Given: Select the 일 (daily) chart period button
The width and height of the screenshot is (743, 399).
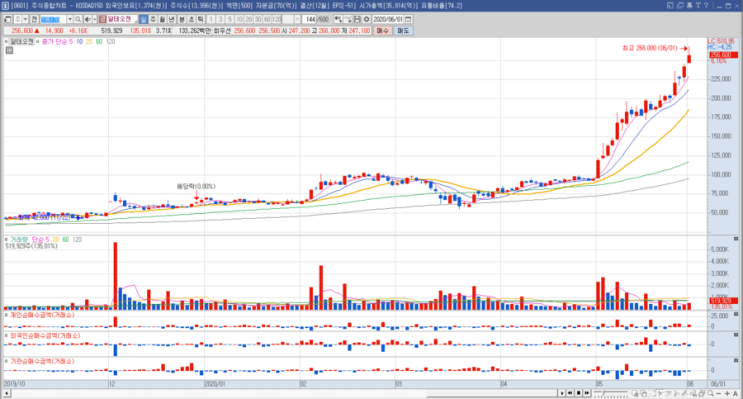Looking at the screenshot, I should coord(144,19).
